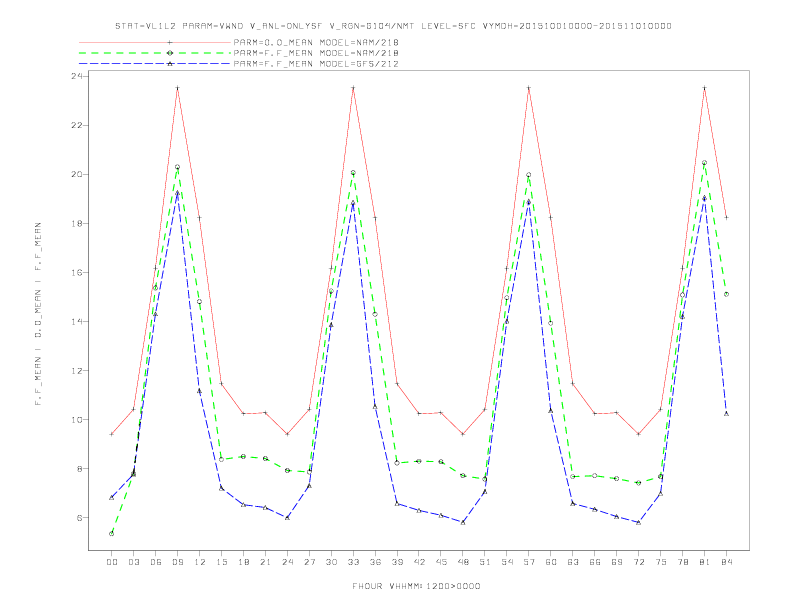Click x-axis forecast hour label 39
Viewport: 792px width, 612px height.
(397, 562)
